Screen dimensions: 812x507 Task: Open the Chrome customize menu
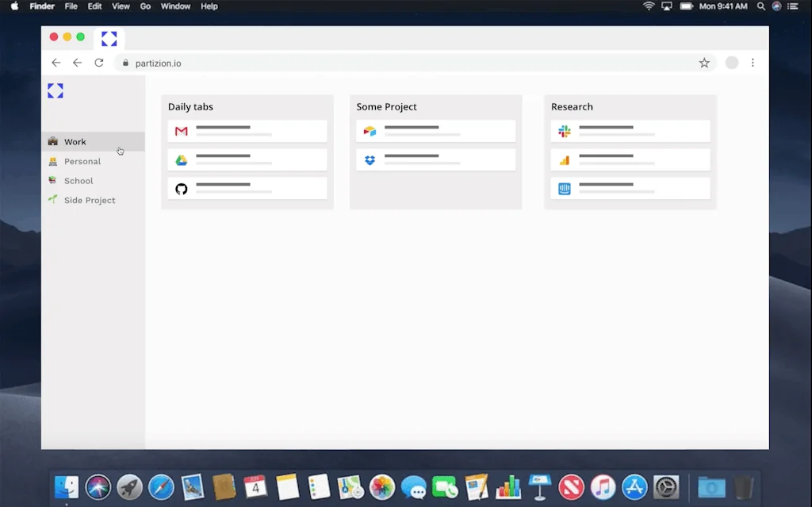coord(753,62)
